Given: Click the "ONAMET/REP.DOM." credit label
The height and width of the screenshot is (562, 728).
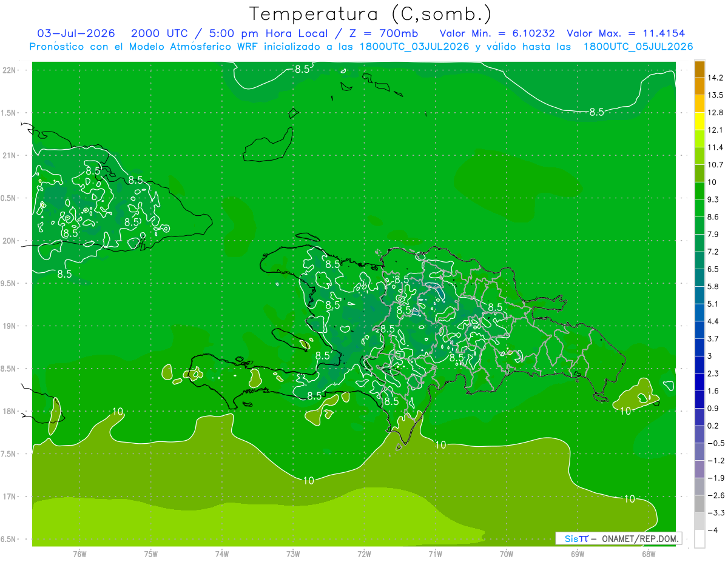Looking at the screenshot, I should pyautogui.click(x=639, y=538).
